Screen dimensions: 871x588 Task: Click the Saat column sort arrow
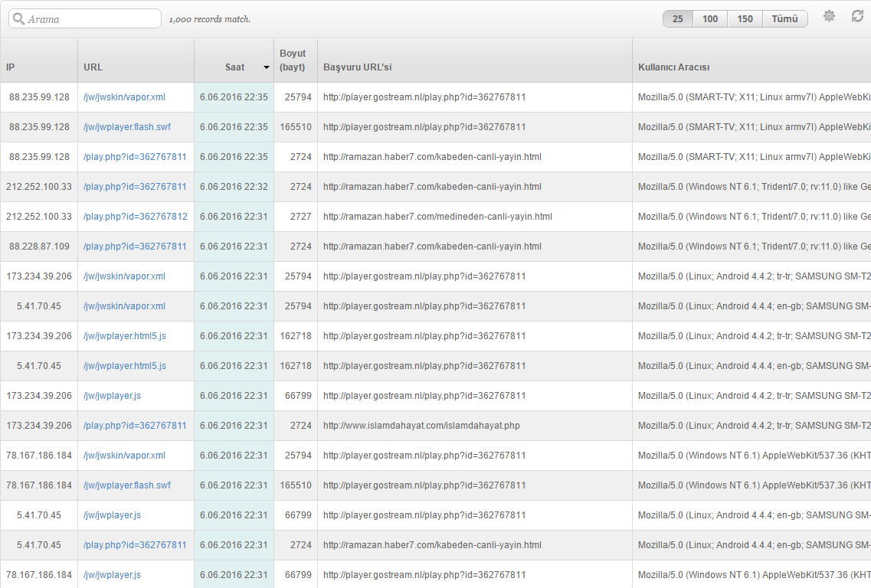[266, 67]
